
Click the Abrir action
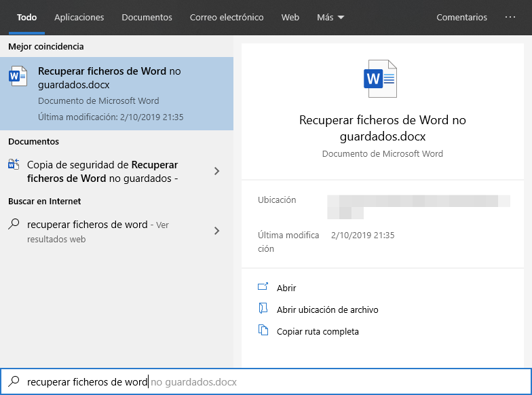click(x=286, y=288)
